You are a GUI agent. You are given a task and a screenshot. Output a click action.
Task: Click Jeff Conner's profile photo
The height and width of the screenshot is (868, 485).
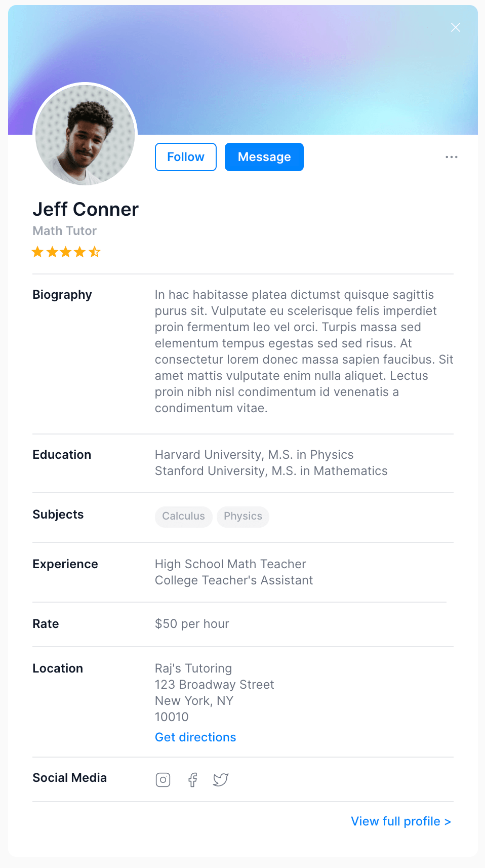(x=85, y=135)
